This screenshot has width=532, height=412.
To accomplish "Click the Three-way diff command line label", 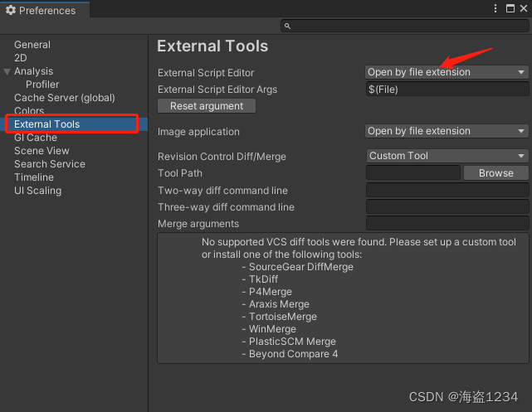I will pyautogui.click(x=226, y=207).
